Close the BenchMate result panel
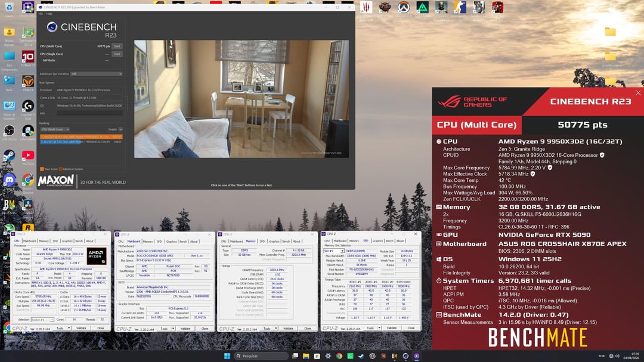 click(638, 93)
